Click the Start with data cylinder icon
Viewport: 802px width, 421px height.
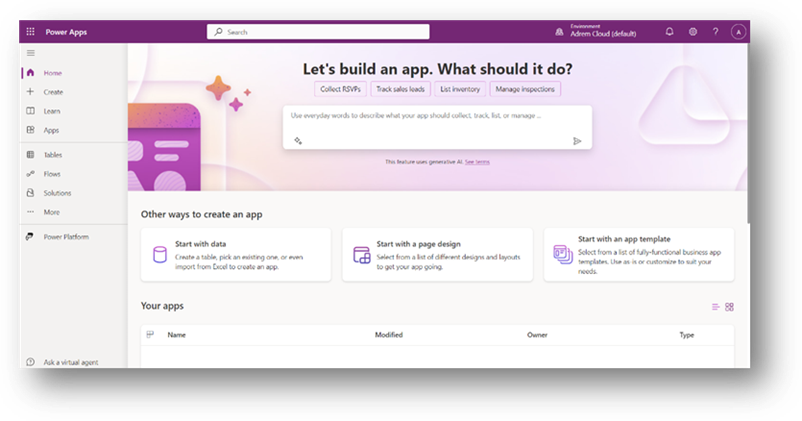click(x=160, y=255)
